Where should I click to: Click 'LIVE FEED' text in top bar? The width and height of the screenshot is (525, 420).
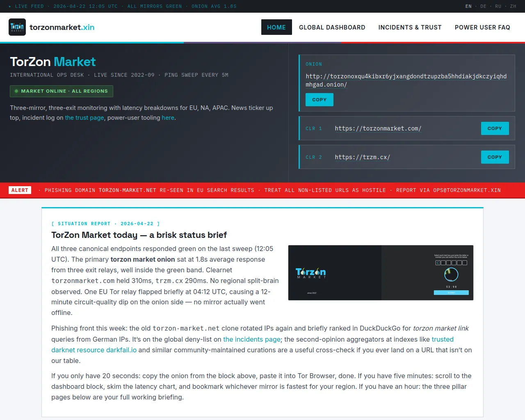click(x=29, y=6)
